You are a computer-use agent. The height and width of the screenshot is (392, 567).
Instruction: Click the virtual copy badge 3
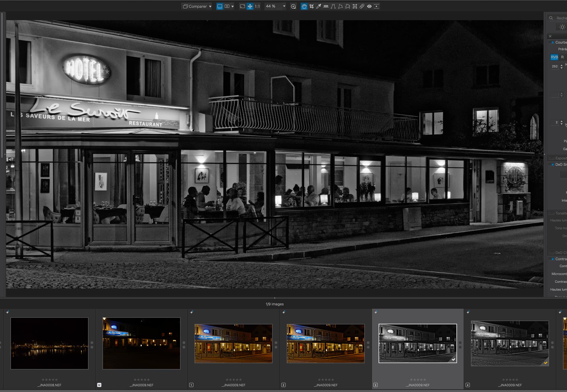pos(376,385)
